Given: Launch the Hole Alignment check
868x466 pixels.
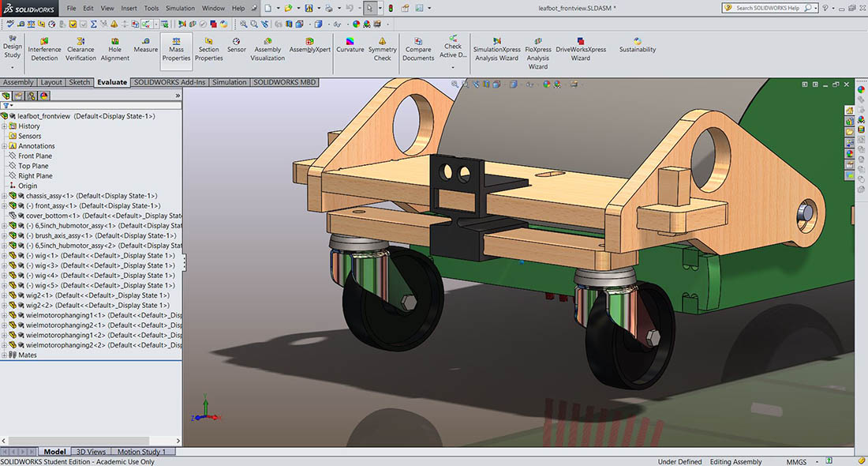Looking at the screenshot, I should (114, 49).
